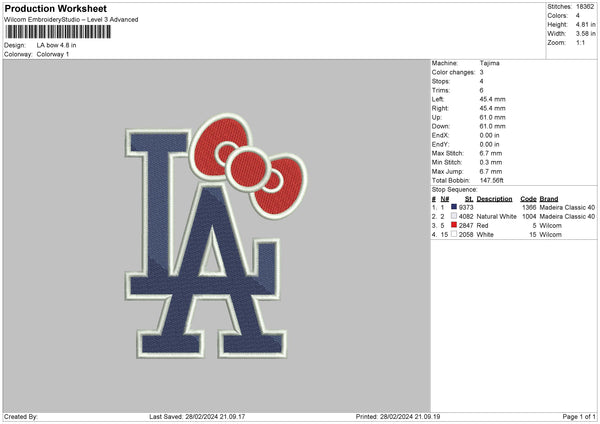Viewport: 600px width, 424px height.
Task: Click the Red 2847 thread swatch
Action: click(x=454, y=225)
